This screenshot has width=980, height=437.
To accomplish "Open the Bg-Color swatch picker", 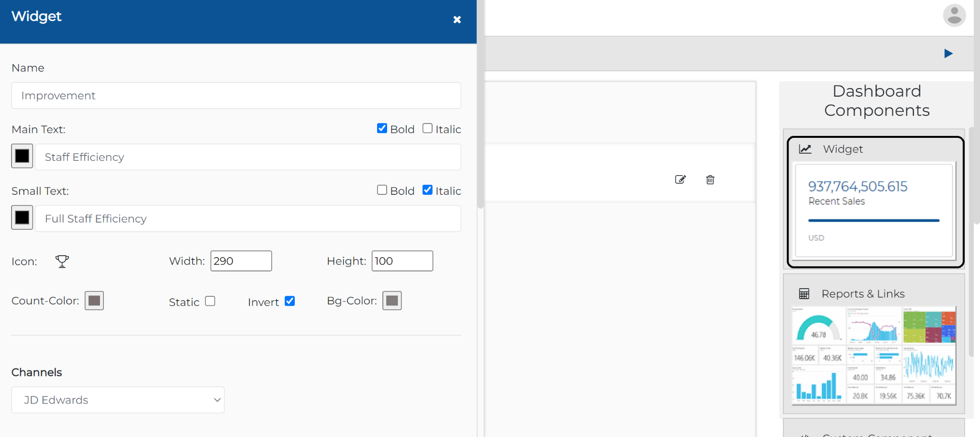I will tap(392, 301).
